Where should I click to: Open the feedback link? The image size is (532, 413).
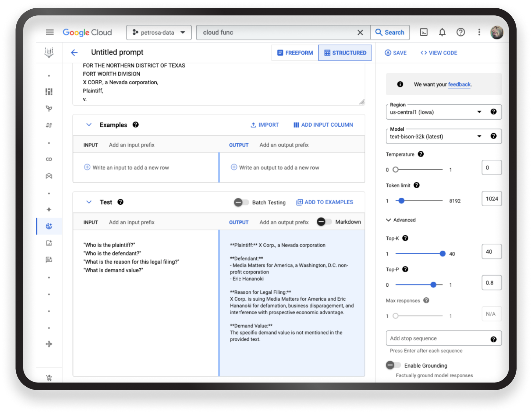tap(459, 84)
